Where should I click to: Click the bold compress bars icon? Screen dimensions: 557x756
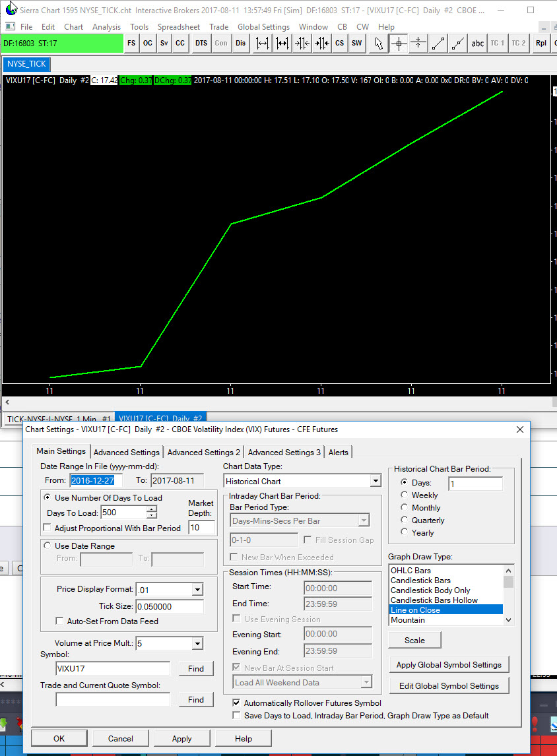tap(321, 44)
